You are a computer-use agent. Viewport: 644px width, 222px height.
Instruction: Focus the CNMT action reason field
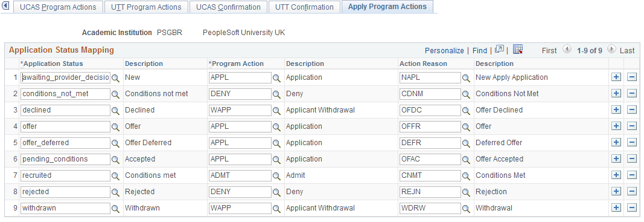coord(430,175)
